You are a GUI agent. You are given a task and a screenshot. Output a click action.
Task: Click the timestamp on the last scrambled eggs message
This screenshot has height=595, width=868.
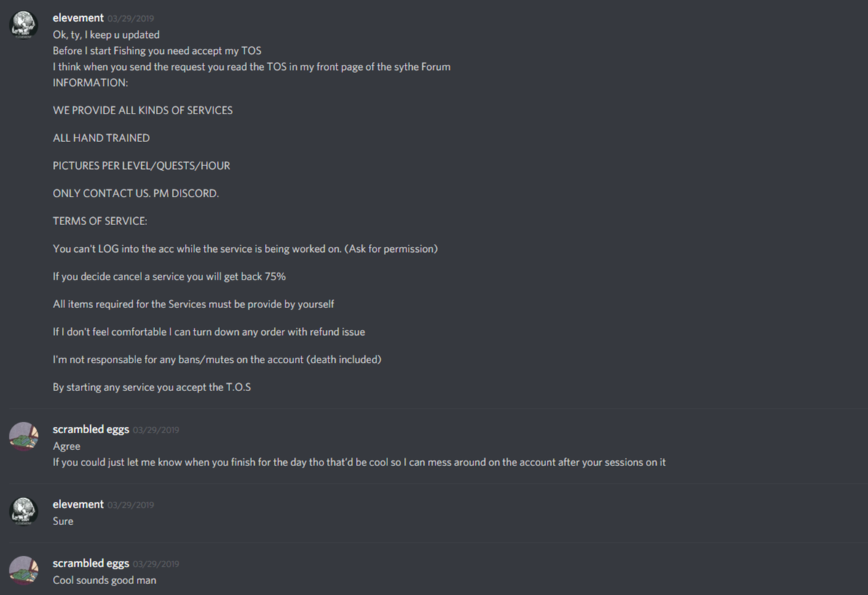(156, 564)
